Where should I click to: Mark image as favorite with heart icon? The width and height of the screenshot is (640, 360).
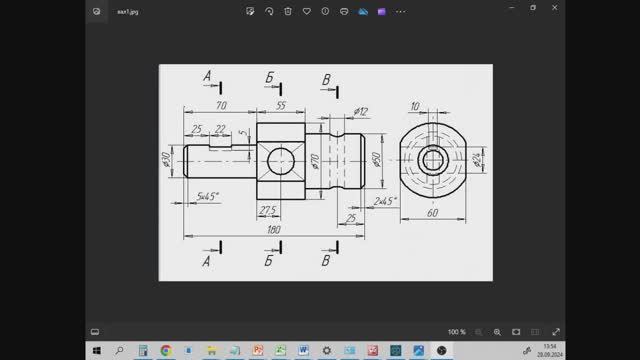point(307,11)
